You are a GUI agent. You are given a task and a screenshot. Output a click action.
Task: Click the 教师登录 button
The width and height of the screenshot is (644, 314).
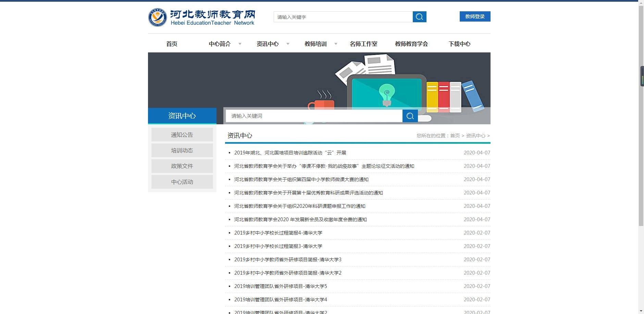point(475,16)
